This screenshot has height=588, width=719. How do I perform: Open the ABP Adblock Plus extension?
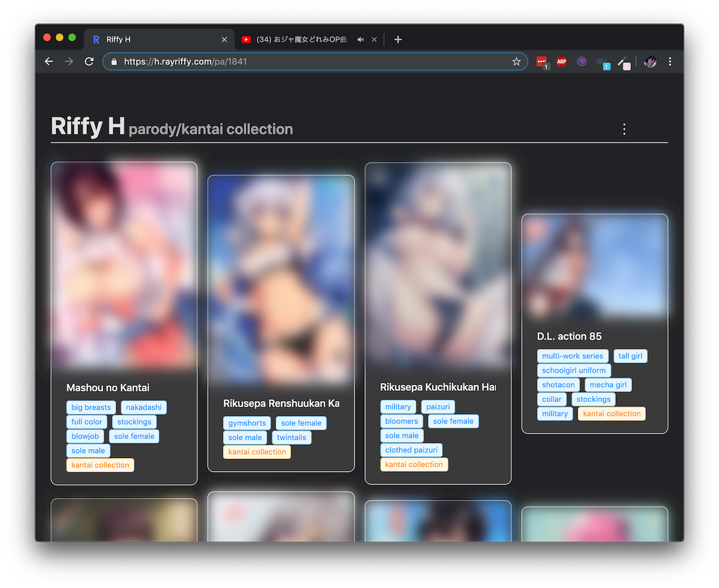[x=561, y=61]
